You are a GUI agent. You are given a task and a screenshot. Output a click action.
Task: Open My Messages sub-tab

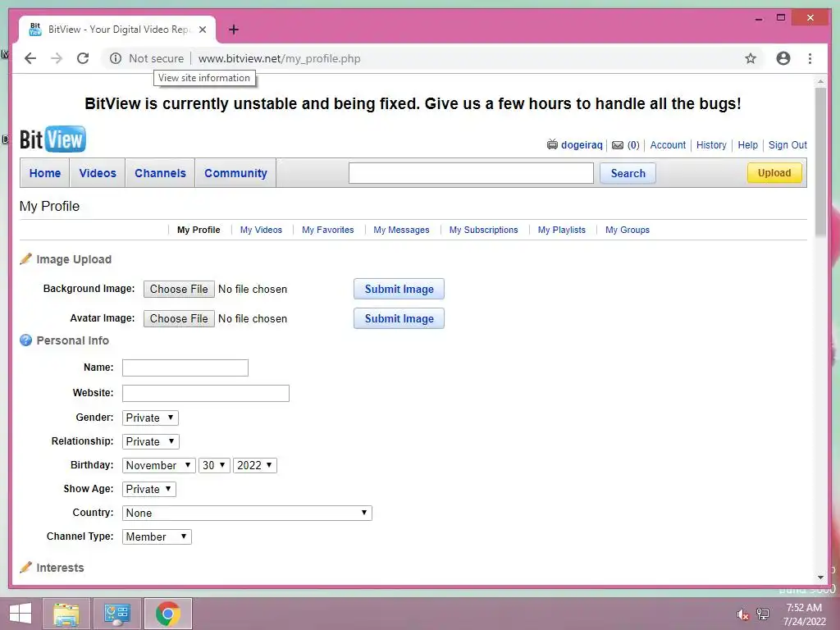pos(401,230)
